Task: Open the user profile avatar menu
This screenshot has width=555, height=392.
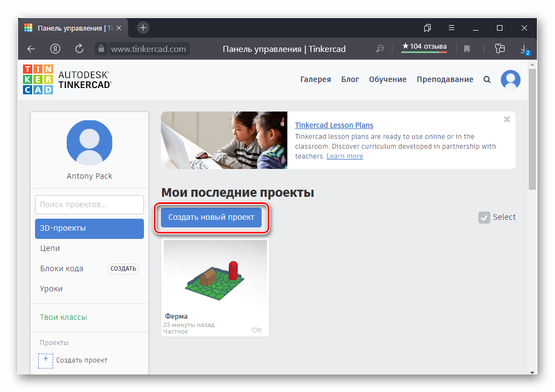Action: click(511, 80)
